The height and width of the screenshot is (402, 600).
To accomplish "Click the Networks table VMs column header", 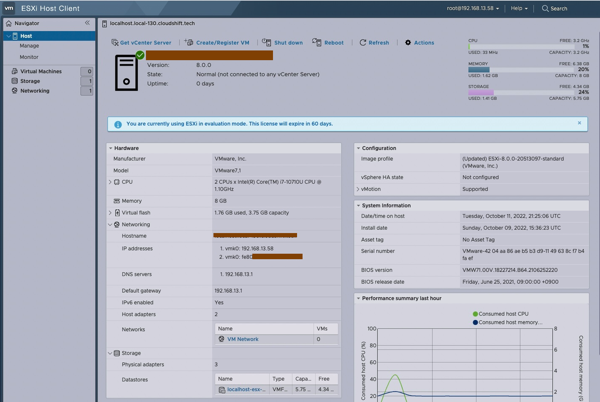I will [325, 329].
